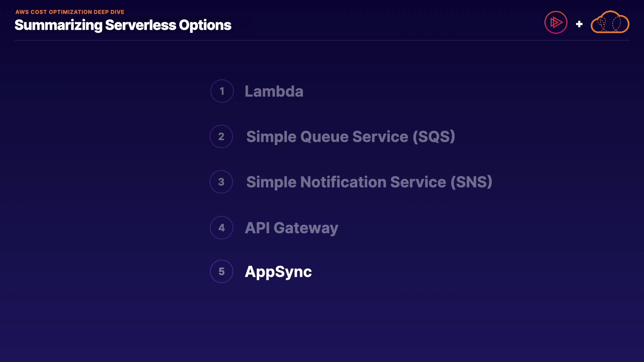644x362 pixels.
Task: Select the number 2 circle beside SQS
Action: click(221, 136)
